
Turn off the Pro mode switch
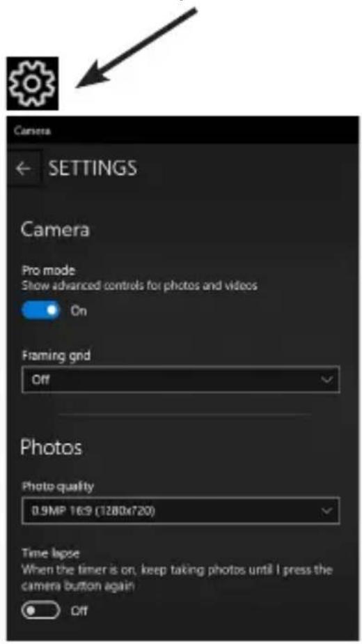pos(40,311)
